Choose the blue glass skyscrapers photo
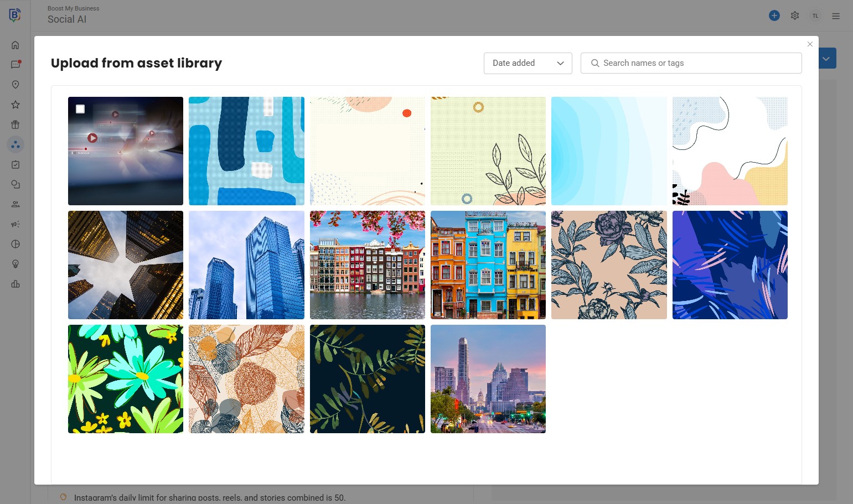This screenshot has width=853, height=504. [246, 265]
